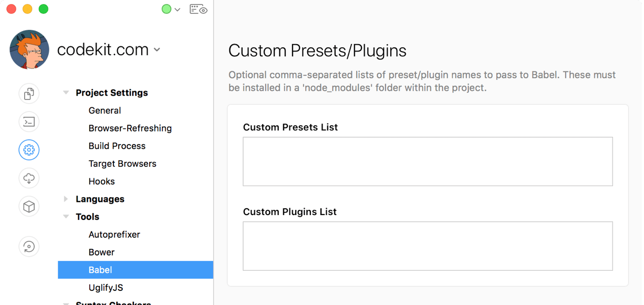Screen dimensions: 644x305
Task: Open the Files view icon in sidebar
Action: [29, 94]
